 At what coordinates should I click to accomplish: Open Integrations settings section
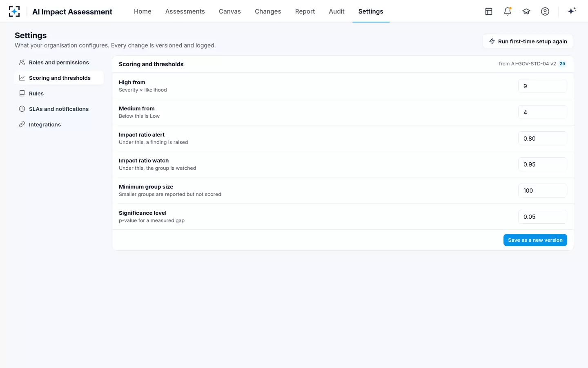(59, 125)
